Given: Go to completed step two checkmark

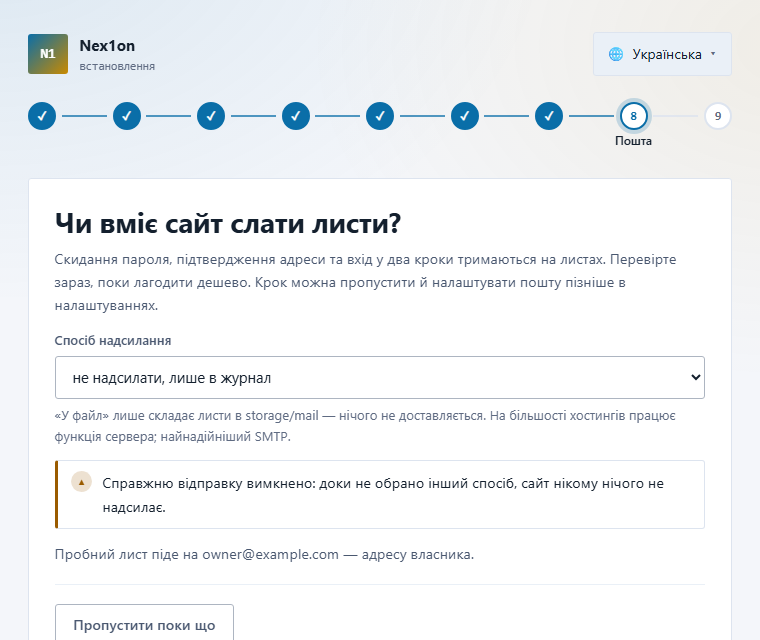Looking at the screenshot, I should (x=127, y=116).
